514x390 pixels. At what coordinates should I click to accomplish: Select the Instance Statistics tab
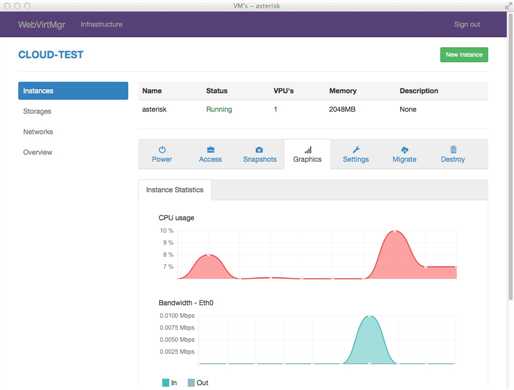tap(175, 190)
